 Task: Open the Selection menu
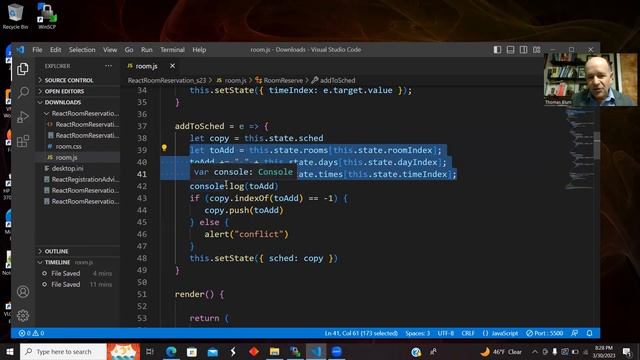coord(82,49)
